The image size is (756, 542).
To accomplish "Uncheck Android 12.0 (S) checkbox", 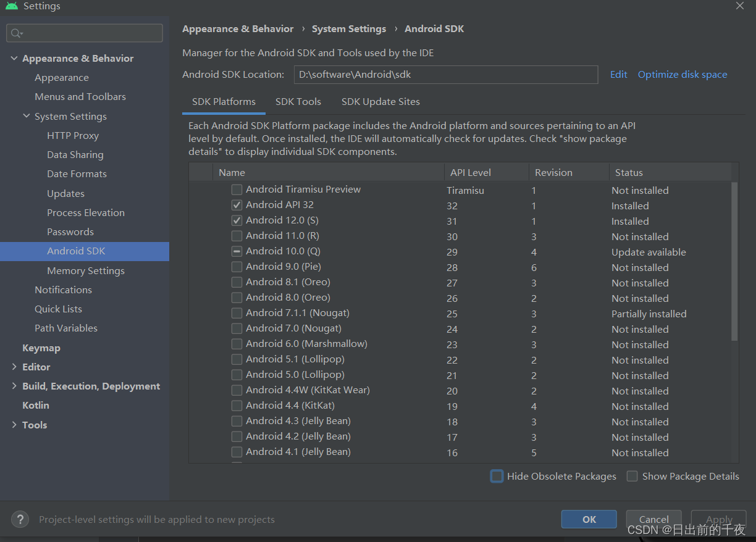I will (237, 220).
